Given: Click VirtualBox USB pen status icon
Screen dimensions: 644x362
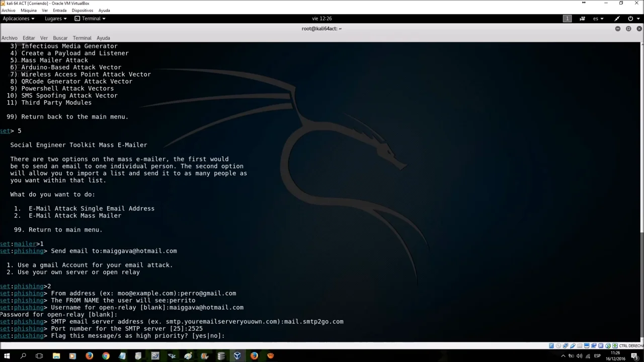Looking at the screenshot, I should 573,345.
